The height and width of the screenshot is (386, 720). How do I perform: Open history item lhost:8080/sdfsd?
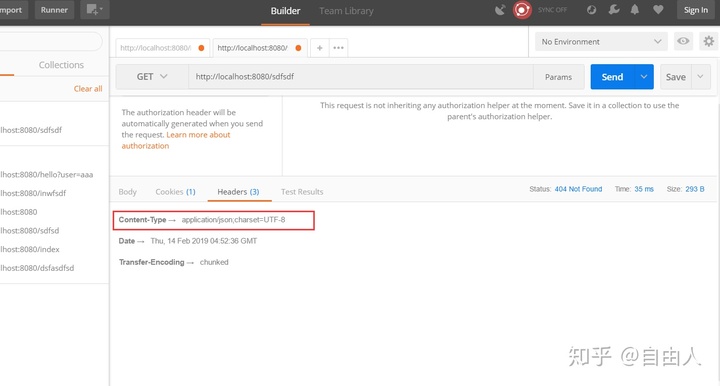coord(29,230)
